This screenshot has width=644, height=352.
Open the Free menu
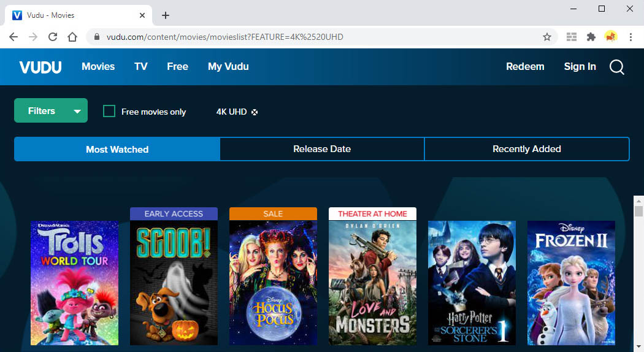177,67
